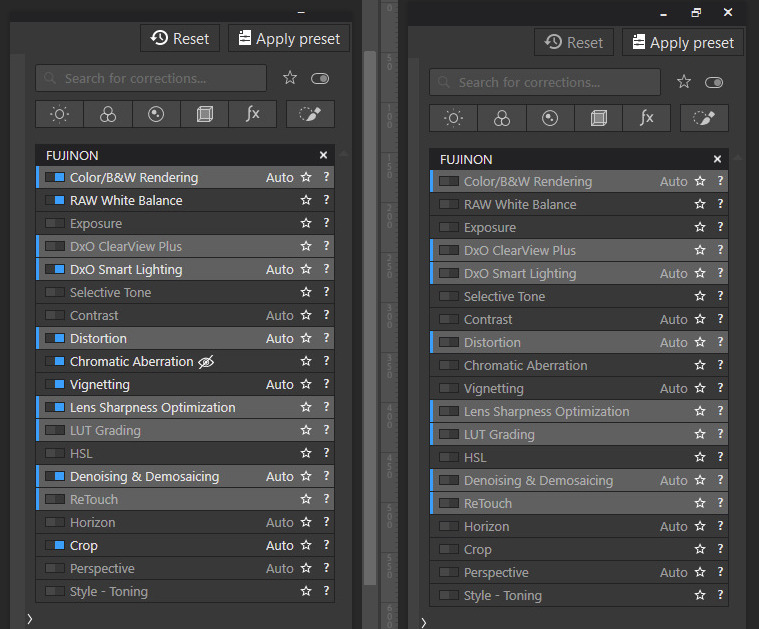Open Local Adjustments brush icon in right panel

(x=704, y=119)
